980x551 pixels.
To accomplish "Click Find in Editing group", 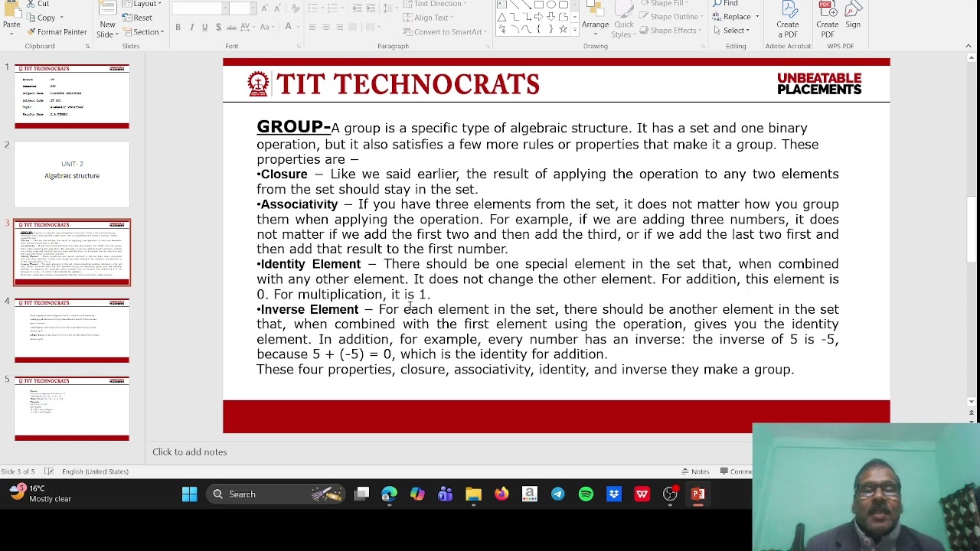I will (725, 4).
